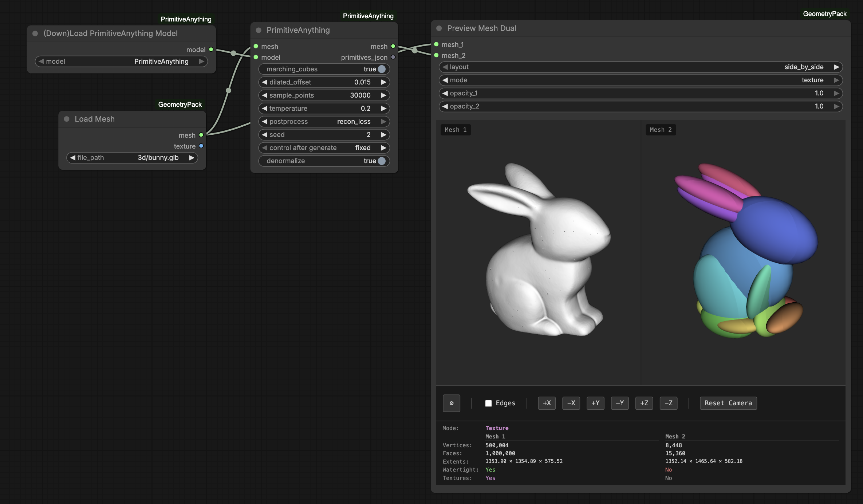Click the link midpoint dot between PrimitiveAnything and Preview Mesh Dual
The image size is (863, 504).
pyautogui.click(x=414, y=50)
